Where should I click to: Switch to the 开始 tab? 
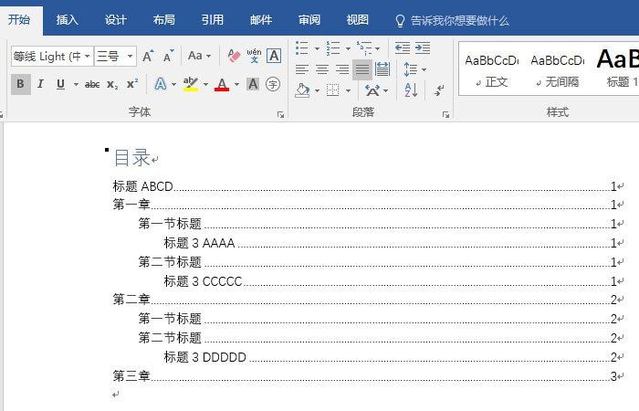(x=19, y=20)
